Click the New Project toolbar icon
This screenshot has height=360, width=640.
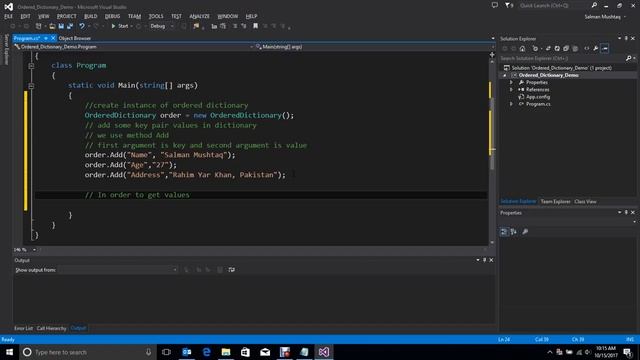[38, 26]
